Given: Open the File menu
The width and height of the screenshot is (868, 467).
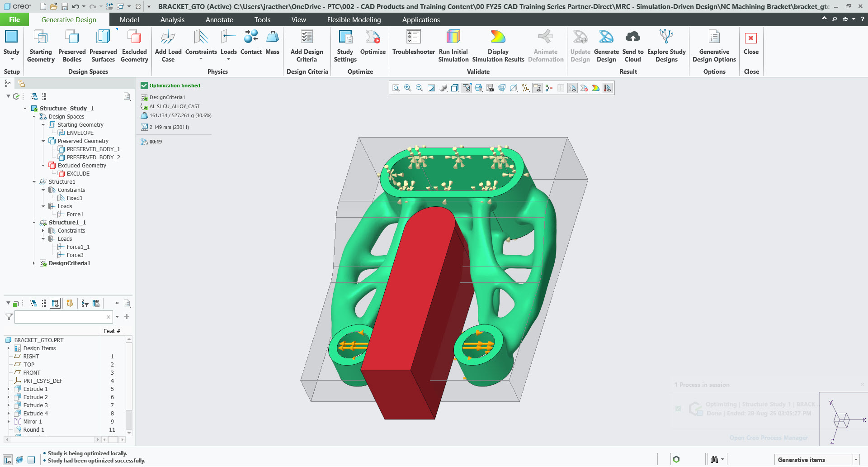Looking at the screenshot, I should [14, 20].
